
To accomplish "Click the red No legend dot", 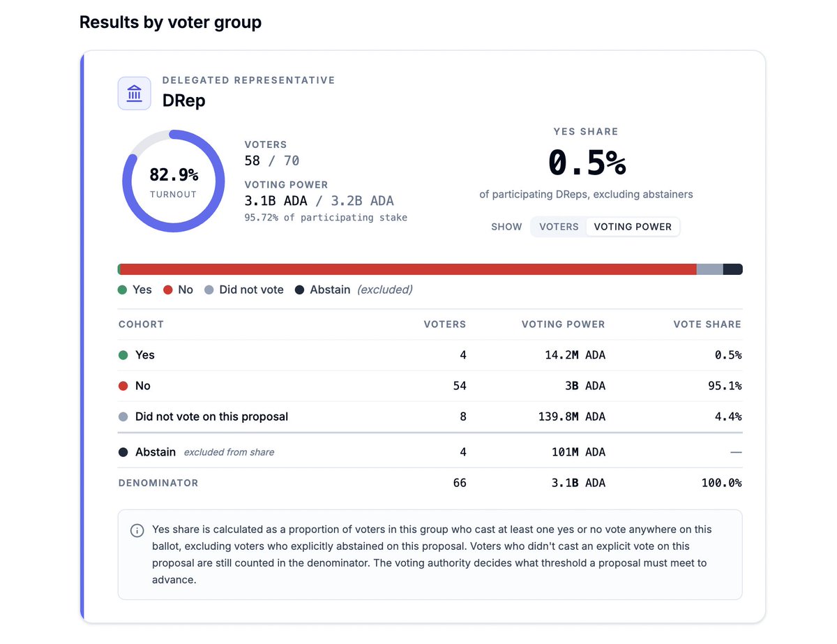I will click(167, 290).
